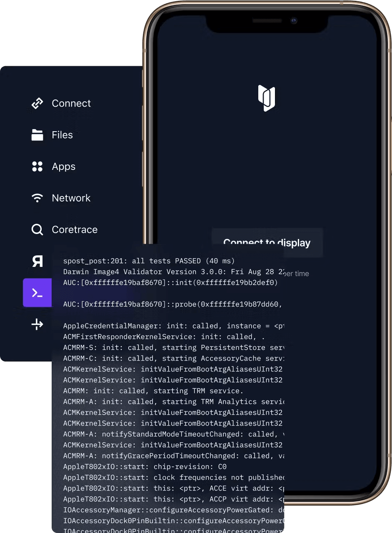Open Coretrace via the magnifier icon
Image resolution: width=392 pixels, height=533 pixels.
(37, 229)
